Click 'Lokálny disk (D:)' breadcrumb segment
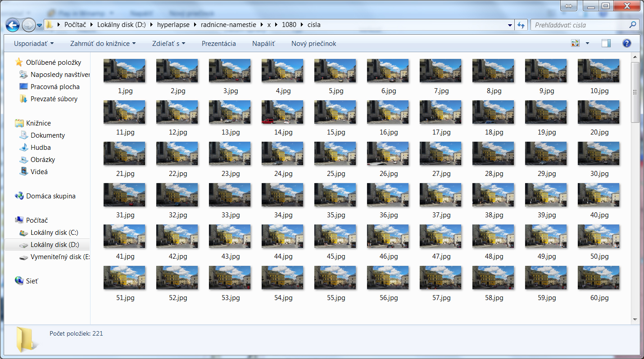 click(122, 25)
